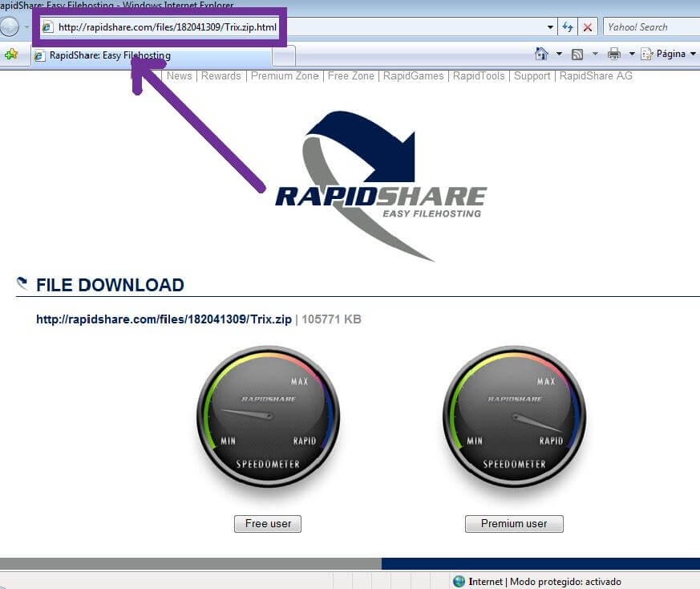Click the 'FILE DOWNLOAD' heading

[x=111, y=285]
